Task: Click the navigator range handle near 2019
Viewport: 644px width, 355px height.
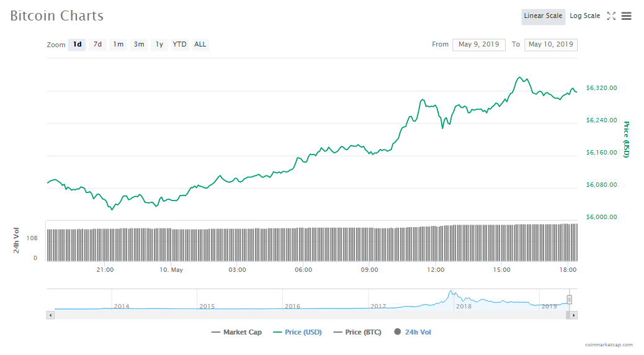Action: [569, 300]
